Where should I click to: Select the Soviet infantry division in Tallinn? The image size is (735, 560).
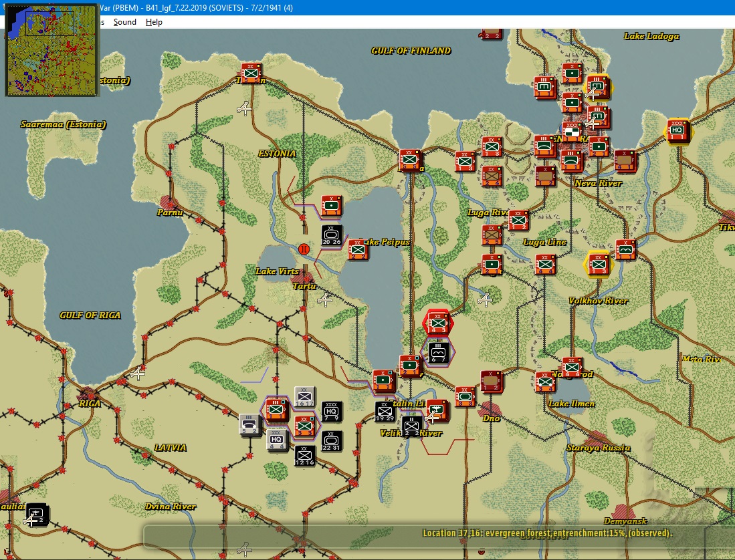pos(251,73)
